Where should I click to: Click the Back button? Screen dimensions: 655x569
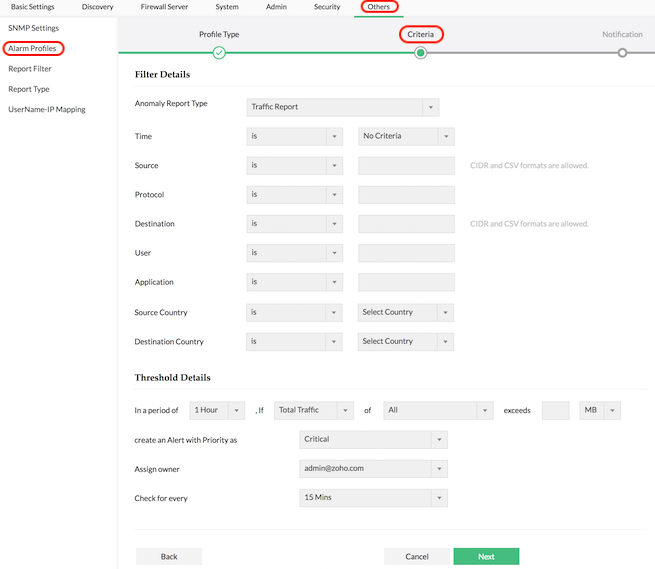169,556
